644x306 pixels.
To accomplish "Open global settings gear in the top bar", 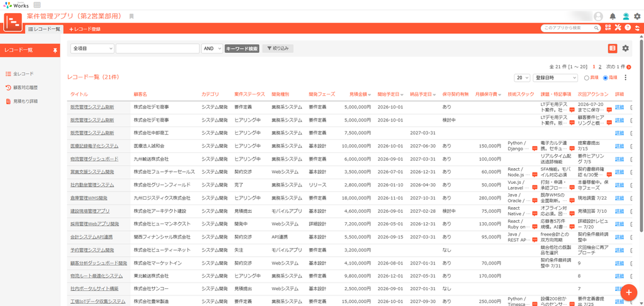I will [637, 16].
